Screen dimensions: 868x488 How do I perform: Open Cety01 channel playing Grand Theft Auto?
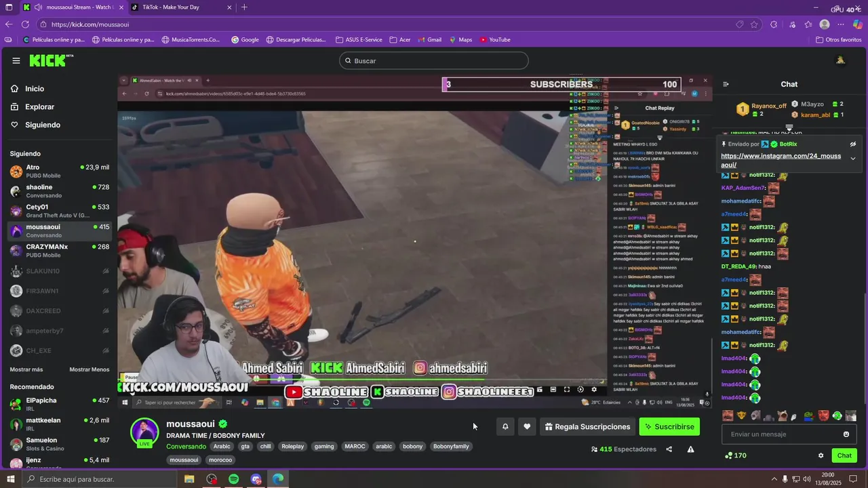pos(60,211)
